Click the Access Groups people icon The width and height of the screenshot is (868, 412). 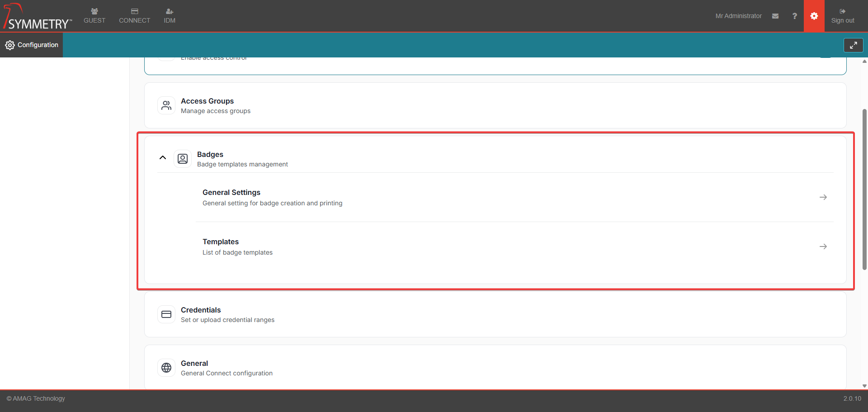coord(166,105)
